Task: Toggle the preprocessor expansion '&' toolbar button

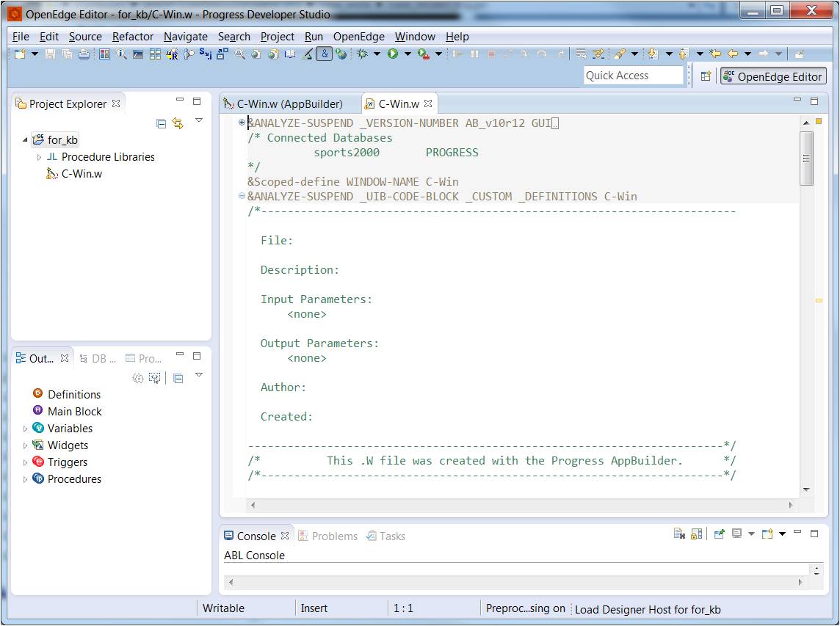Action: pos(324,53)
